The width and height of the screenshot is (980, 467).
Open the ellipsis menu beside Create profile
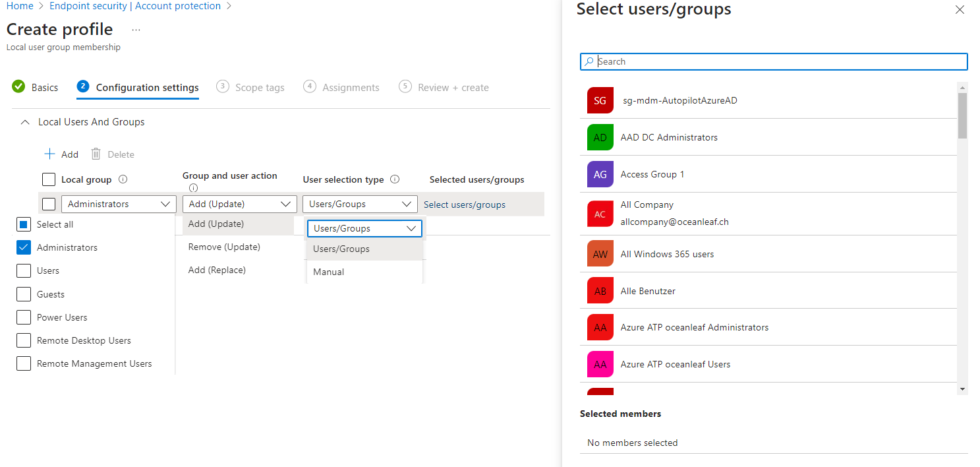tap(136, 30)
